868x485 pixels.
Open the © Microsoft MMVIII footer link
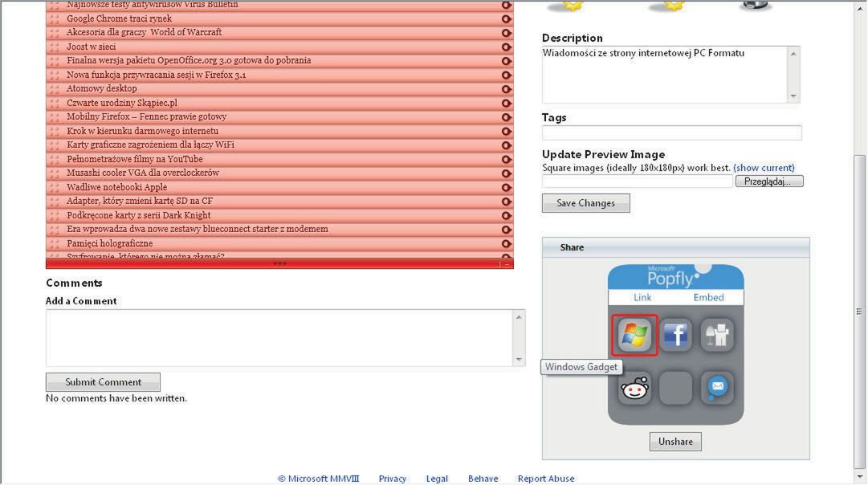(318, 479)
